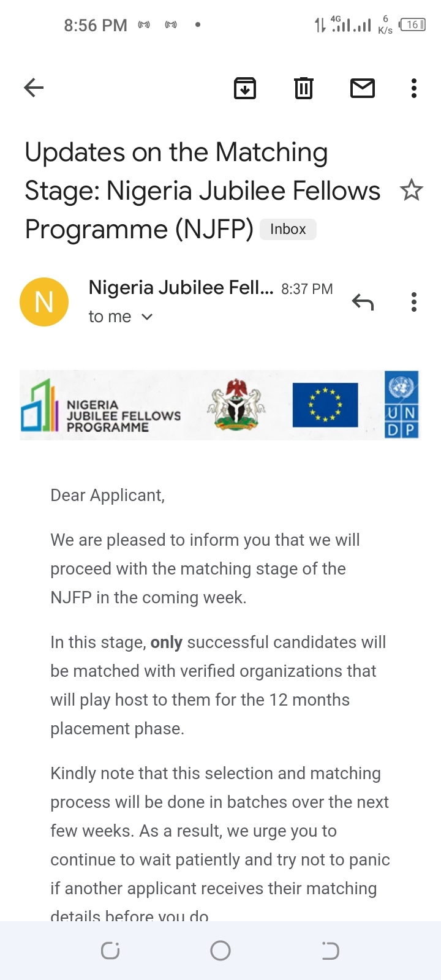Mark email as unread via envelope icon
441x980 pixels.
[362, 88]
